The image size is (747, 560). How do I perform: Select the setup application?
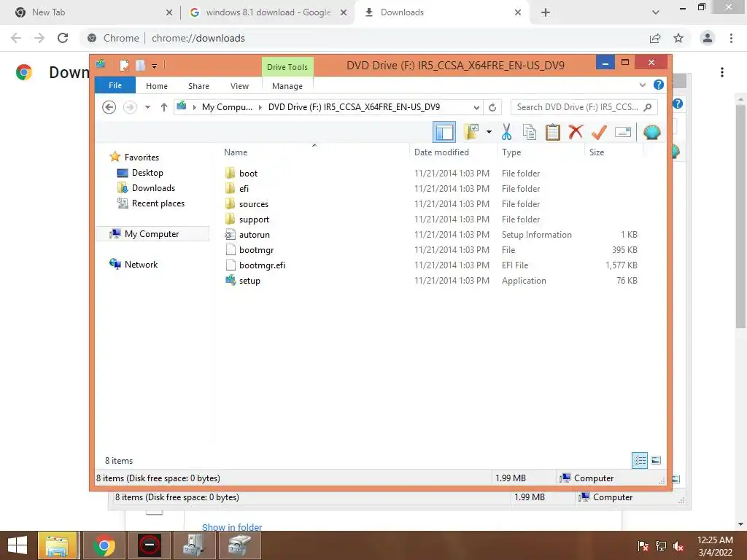(249, 281)
